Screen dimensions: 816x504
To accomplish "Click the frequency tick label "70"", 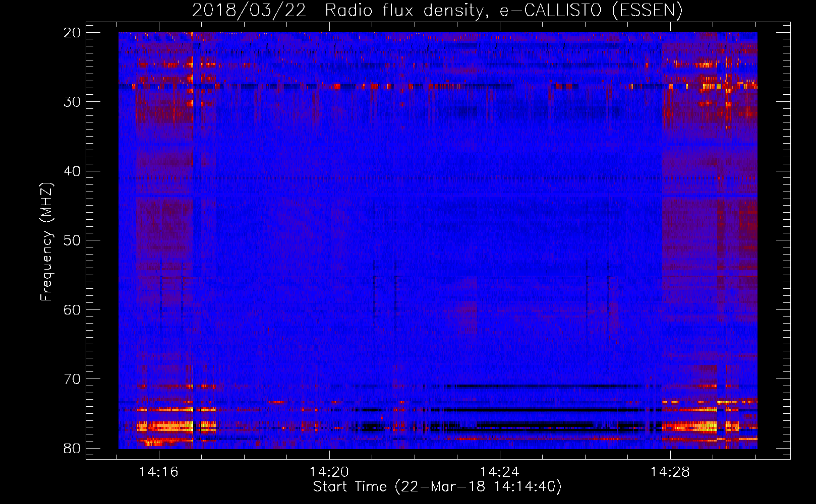I will pyautogui.click(x=73, y=379).
